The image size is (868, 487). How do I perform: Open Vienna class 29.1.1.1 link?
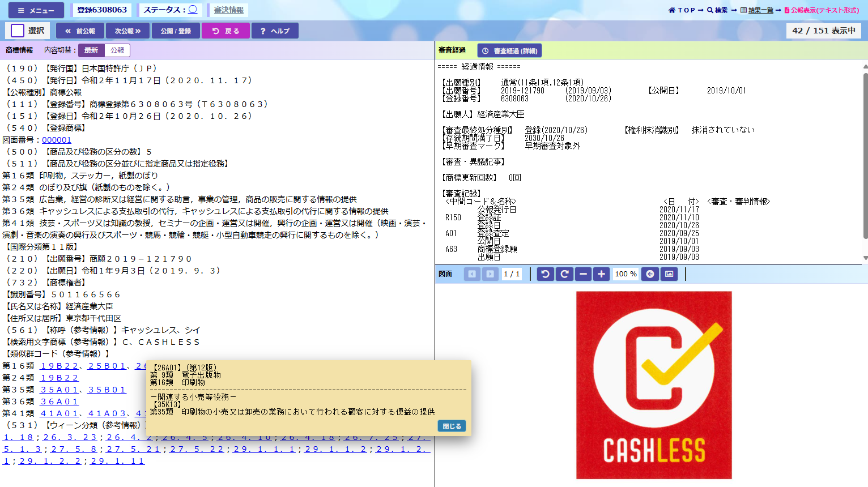pyautogui.click(x=264, y=449)
